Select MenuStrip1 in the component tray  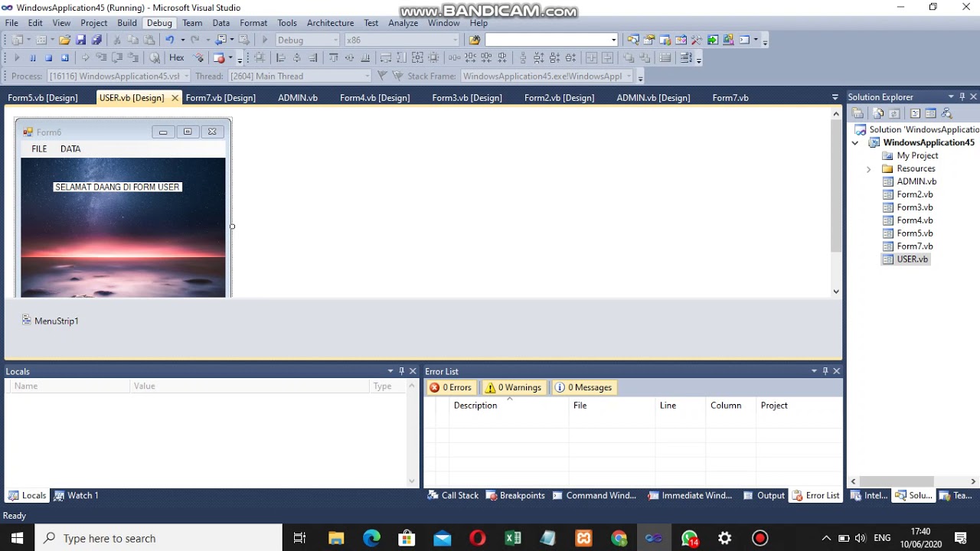click(51, 321)
